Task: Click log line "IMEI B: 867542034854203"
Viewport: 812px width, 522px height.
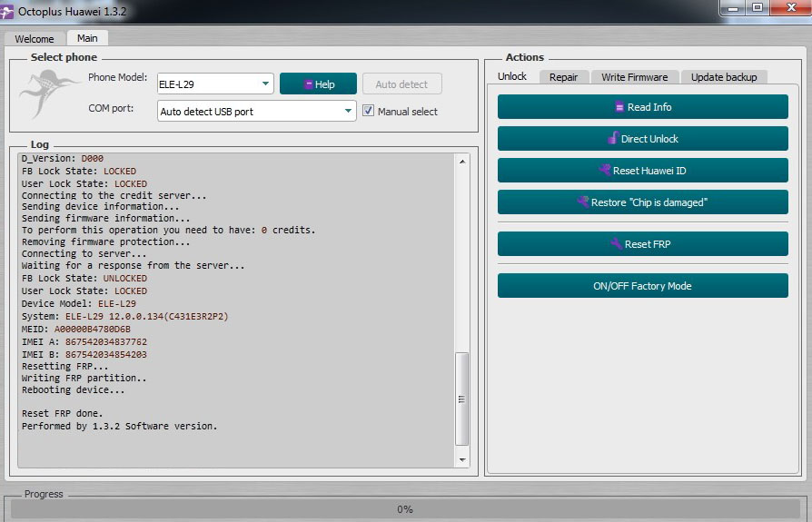Action: (x=84, y=354)
